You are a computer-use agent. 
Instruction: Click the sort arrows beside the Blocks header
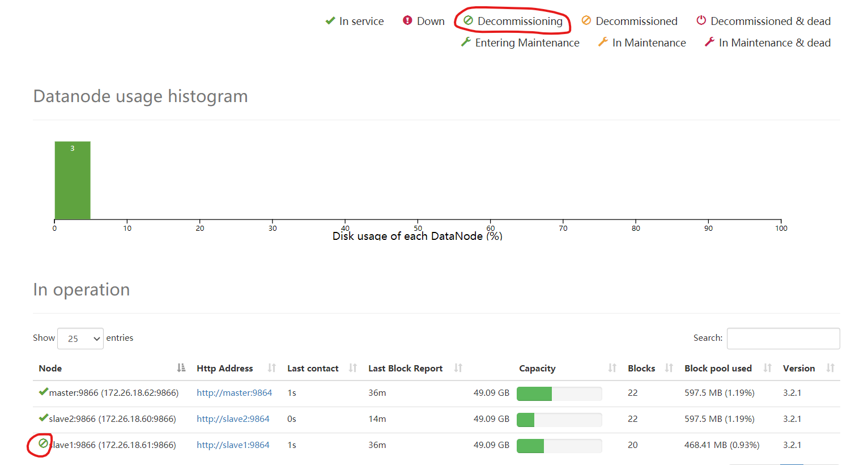pyautogui.click(x=669, y=368)
